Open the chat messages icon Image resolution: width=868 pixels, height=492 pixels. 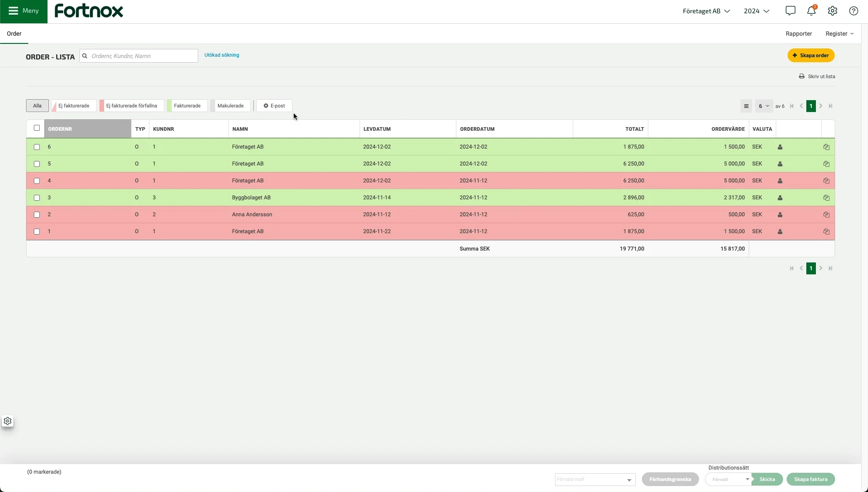click(x=790, y=11)
